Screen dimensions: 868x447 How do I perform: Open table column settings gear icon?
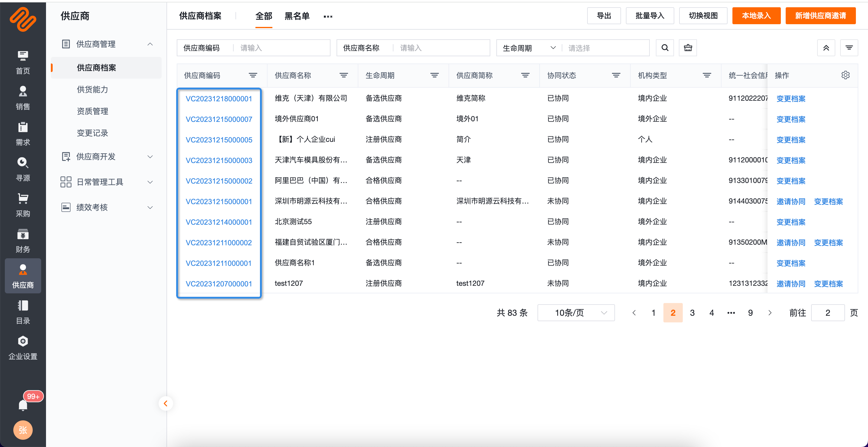point(845,75)
